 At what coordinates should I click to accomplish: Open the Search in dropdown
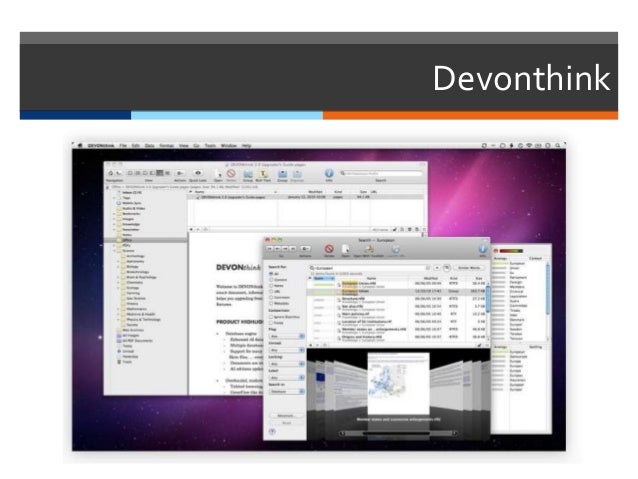click(286, 392)
